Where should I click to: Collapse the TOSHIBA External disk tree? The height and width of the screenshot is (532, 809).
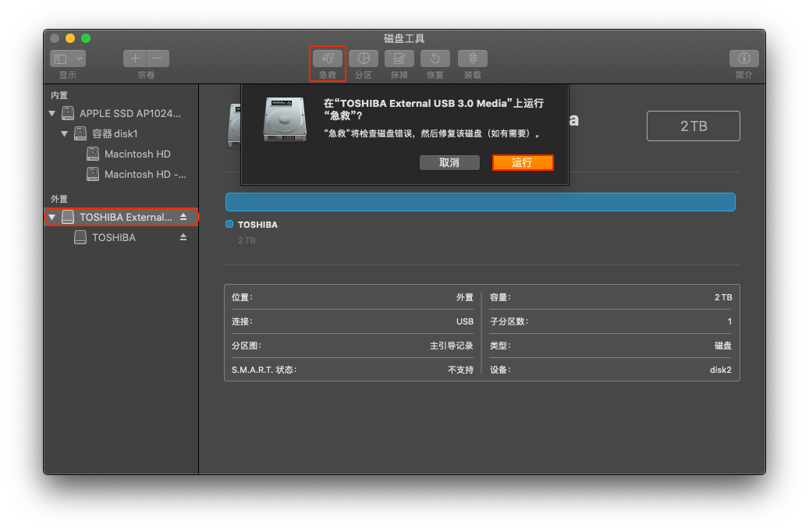[52, 217]
